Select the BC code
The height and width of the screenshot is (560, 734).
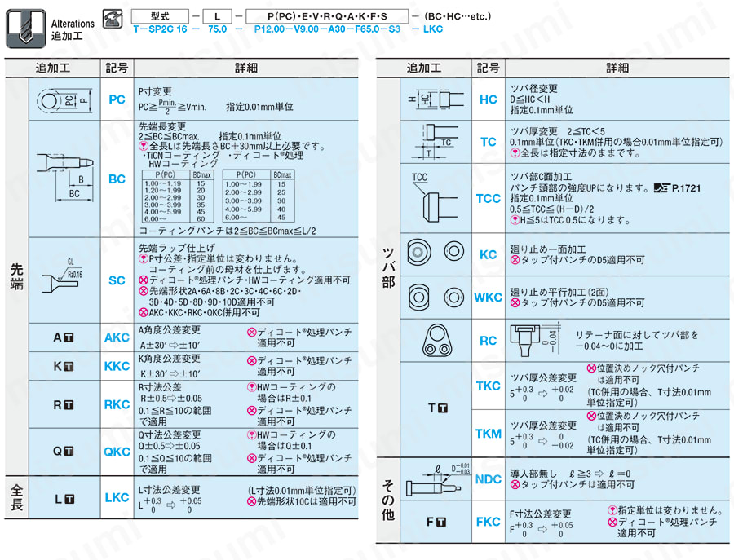point(117,179)
